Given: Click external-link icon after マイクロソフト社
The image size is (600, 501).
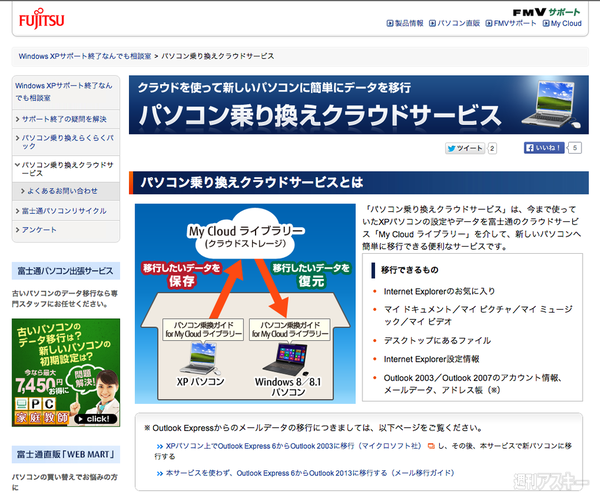Looking at the screenshot, I should point(431,446).
